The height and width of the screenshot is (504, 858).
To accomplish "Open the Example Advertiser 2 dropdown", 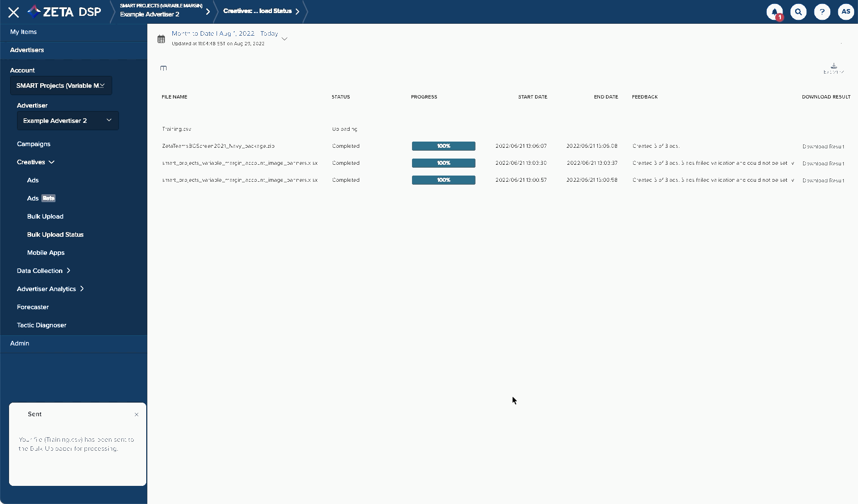I will (67, 121).
